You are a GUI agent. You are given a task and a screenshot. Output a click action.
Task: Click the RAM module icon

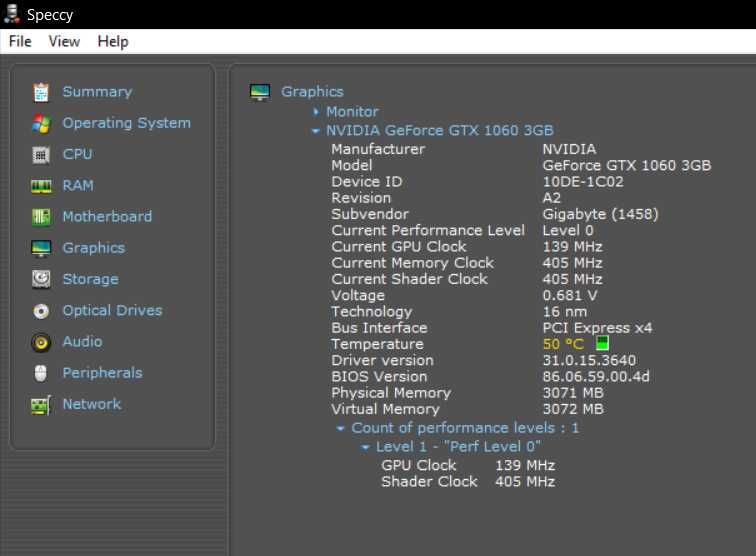[x=41, y=186]
